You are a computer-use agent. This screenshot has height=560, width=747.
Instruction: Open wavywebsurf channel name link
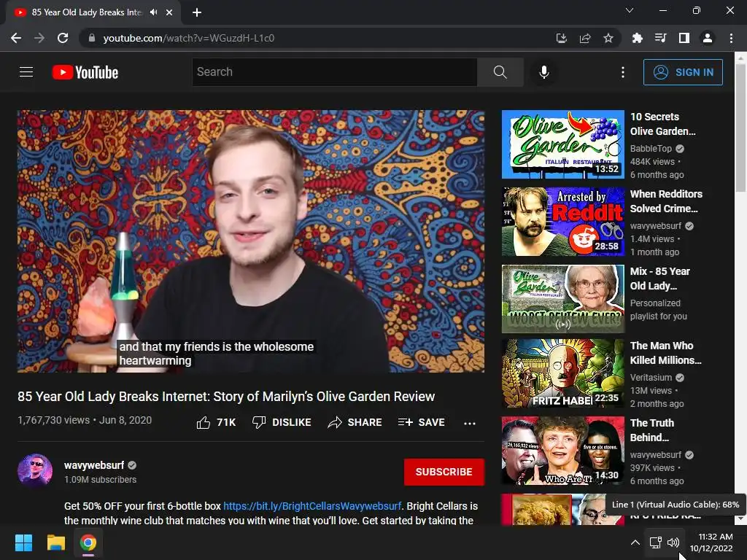click(94, 465)
